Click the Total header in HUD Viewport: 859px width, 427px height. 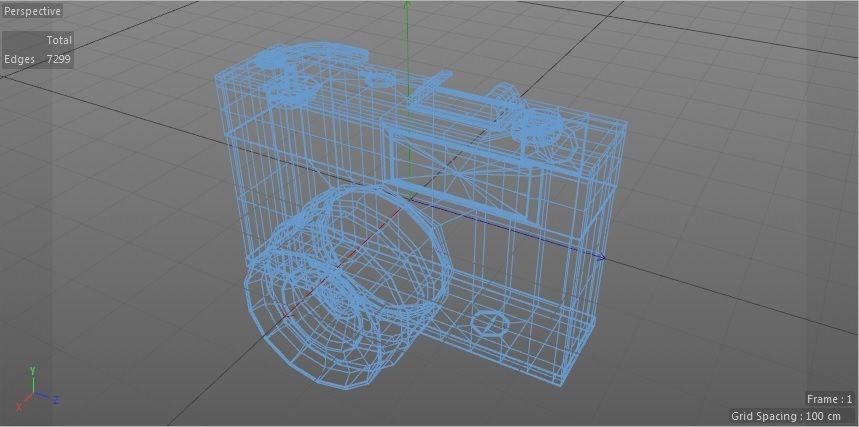click(x=59, y=40)
